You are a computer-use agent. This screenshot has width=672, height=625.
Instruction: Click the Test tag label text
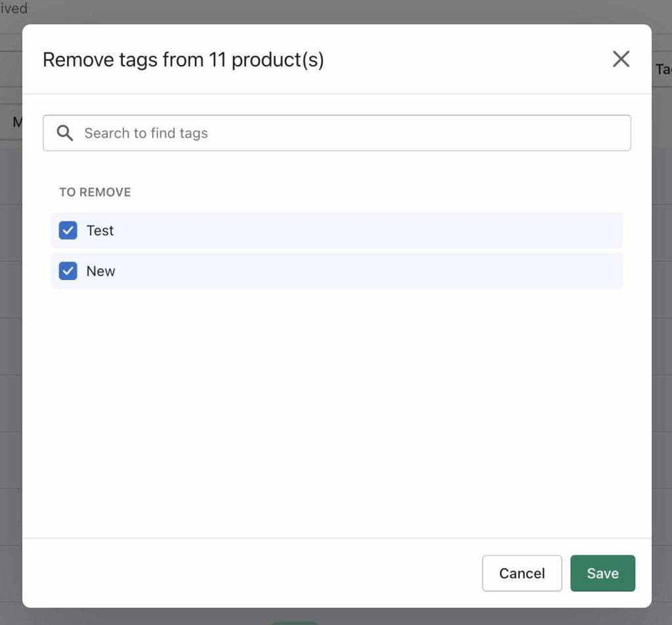[x=100, y=230]
